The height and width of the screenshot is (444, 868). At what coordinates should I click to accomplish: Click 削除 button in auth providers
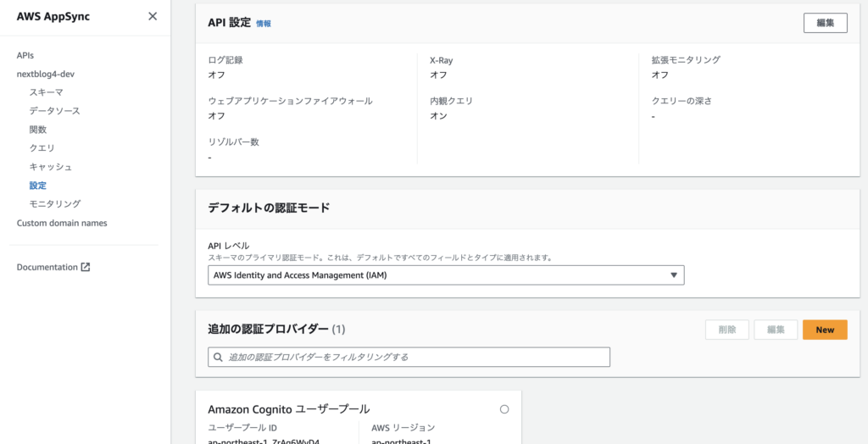coord(726,330)
